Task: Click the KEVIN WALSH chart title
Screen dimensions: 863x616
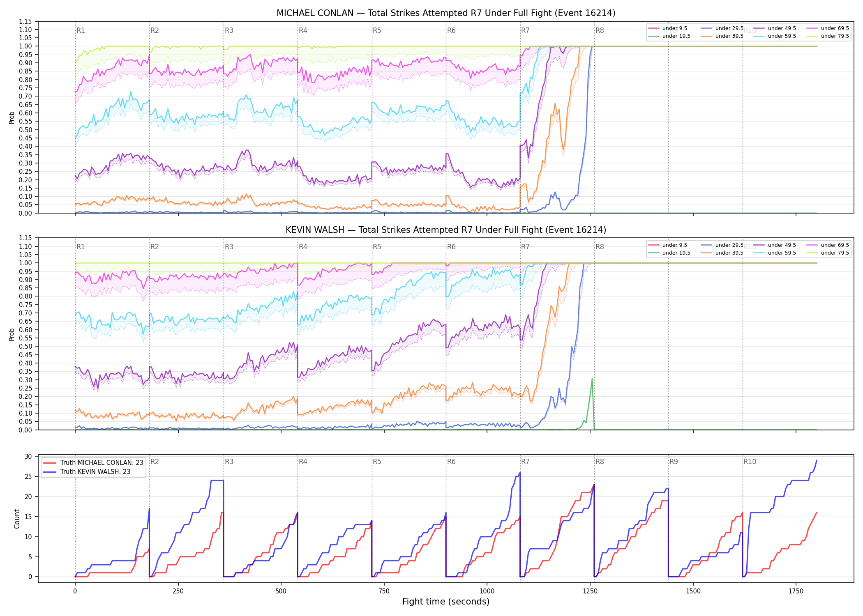Action: [446, 230]
